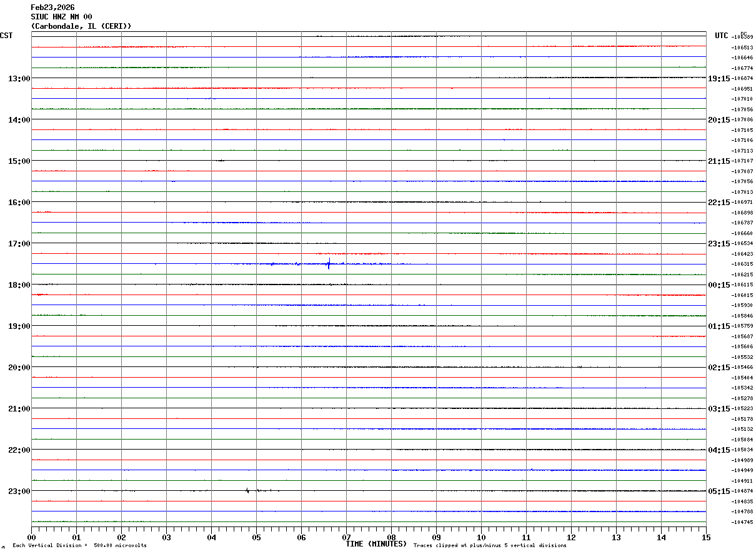
Task: Click the 20:15 UTC time label
Action: [719, 119]
